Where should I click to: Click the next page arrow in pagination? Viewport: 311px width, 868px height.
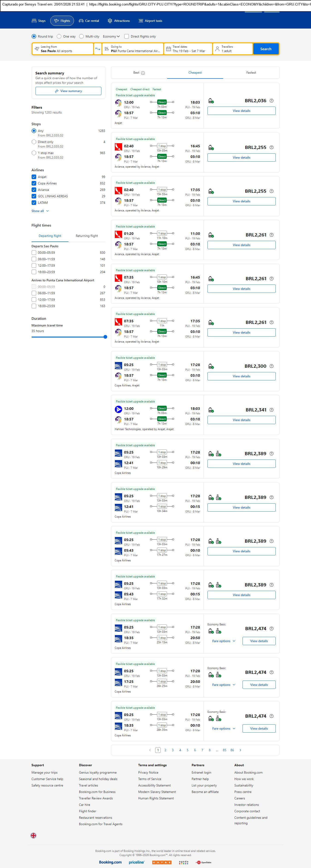coord(240,750)
